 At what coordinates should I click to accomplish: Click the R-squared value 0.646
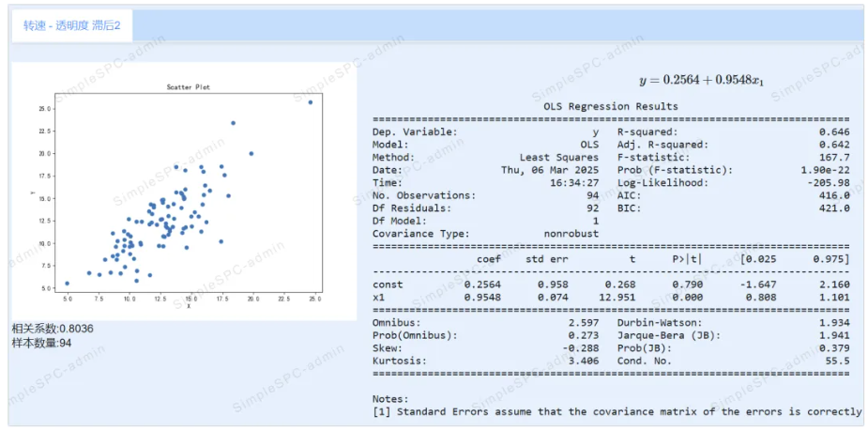coord(834,132)
